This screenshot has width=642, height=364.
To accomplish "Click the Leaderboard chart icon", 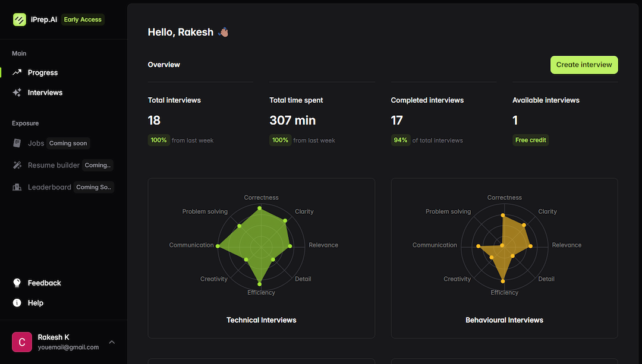I will [x=17, y=187].
